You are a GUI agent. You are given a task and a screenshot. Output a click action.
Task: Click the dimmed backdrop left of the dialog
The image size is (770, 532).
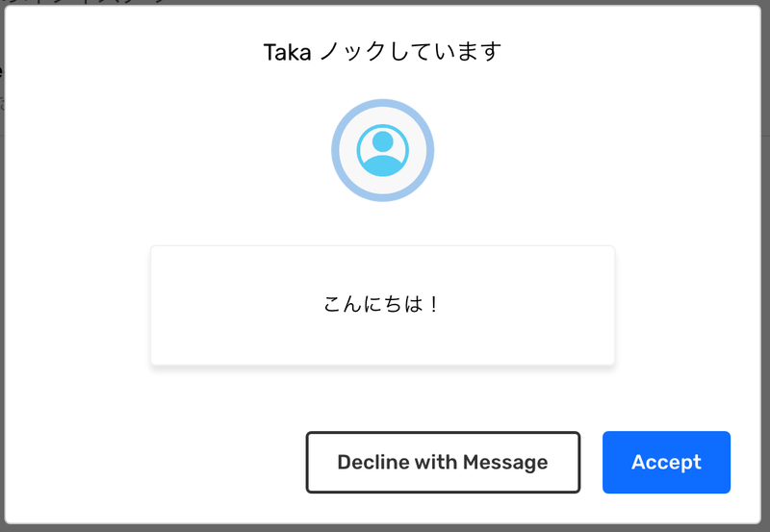[2, 294]
